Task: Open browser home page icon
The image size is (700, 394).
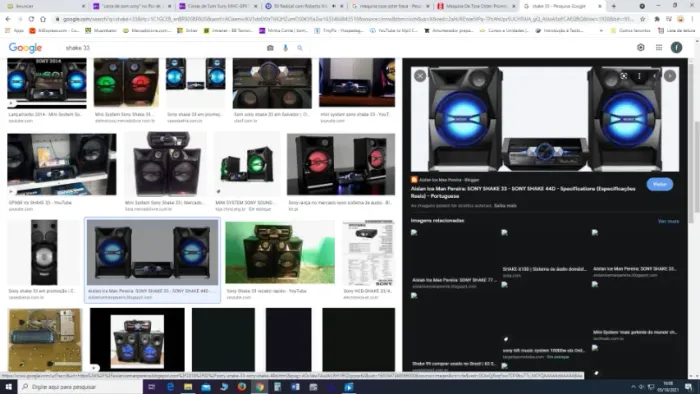Action: (x=43, y=19)
